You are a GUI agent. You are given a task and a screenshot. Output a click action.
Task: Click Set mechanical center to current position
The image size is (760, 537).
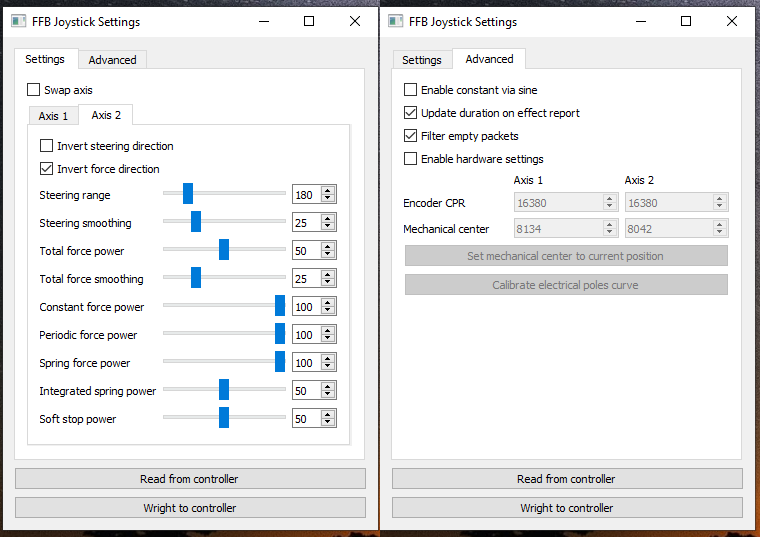coord(566,256)
